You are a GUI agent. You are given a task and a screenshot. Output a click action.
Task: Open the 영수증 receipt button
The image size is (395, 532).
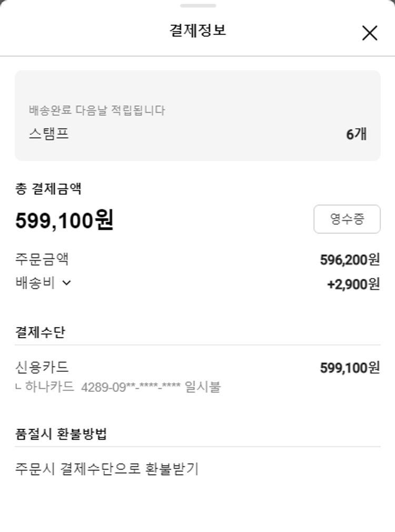pyautogui.click(x=347, y=219)
